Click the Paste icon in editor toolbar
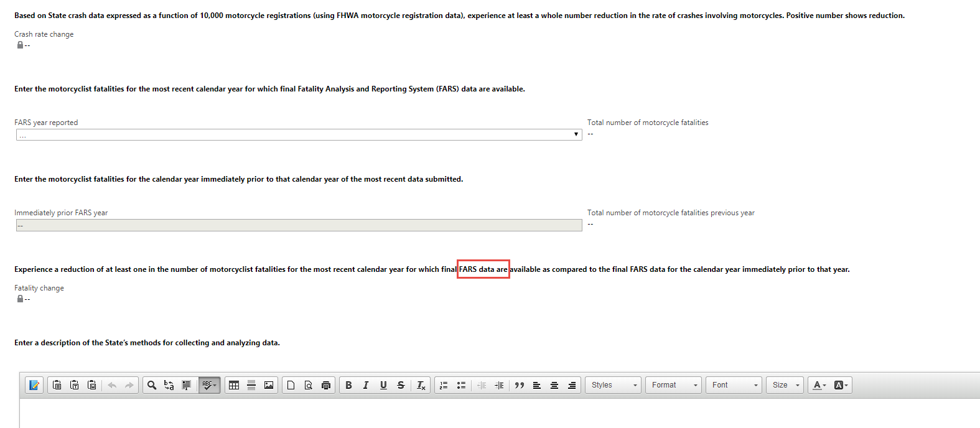This screenshot has height=428, width=980. (57, 385)
